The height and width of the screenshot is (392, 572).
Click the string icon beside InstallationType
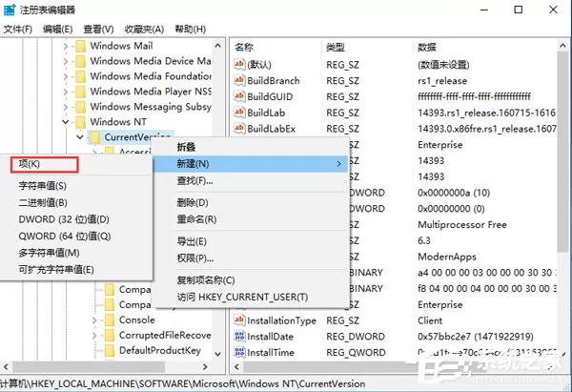pyautogui.click(x=239, y=320)
